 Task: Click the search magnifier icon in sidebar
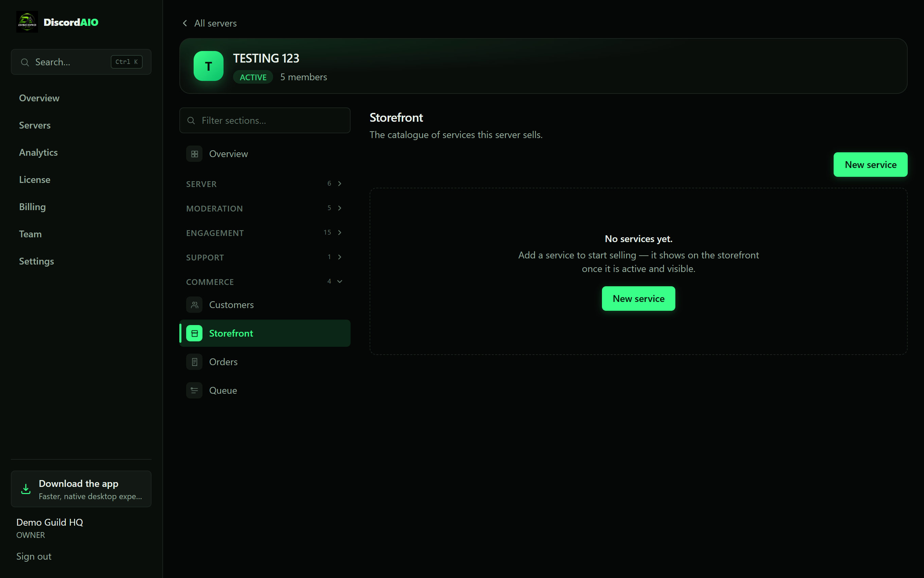click(x=25, y=62)
